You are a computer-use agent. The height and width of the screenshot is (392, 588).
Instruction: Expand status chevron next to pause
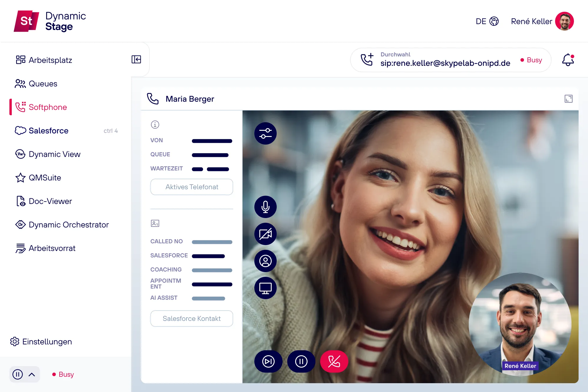coord(32,374)
